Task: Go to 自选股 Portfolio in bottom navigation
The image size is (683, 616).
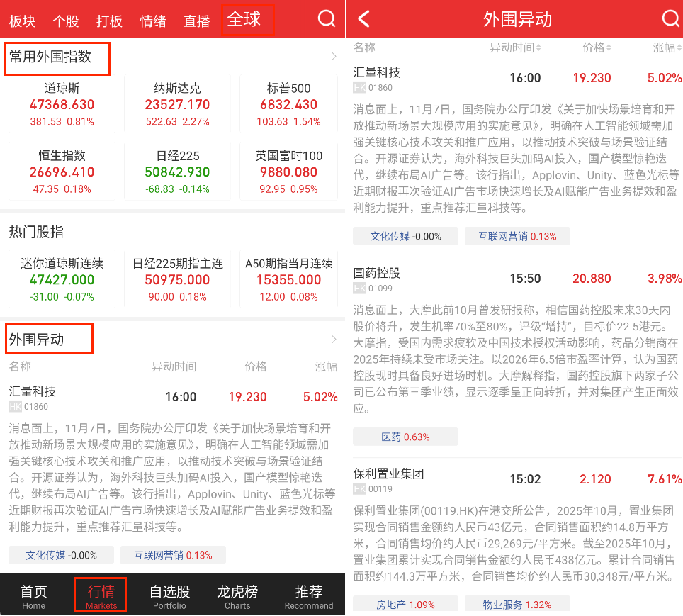Action: coord(169,596)
